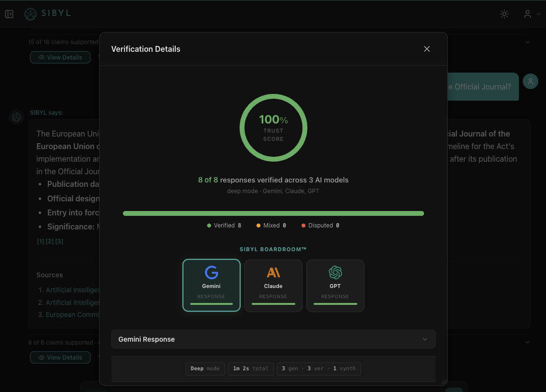Switch the light theme sun icon
This screenshot has width=546, height=392.
coord(504,14)
